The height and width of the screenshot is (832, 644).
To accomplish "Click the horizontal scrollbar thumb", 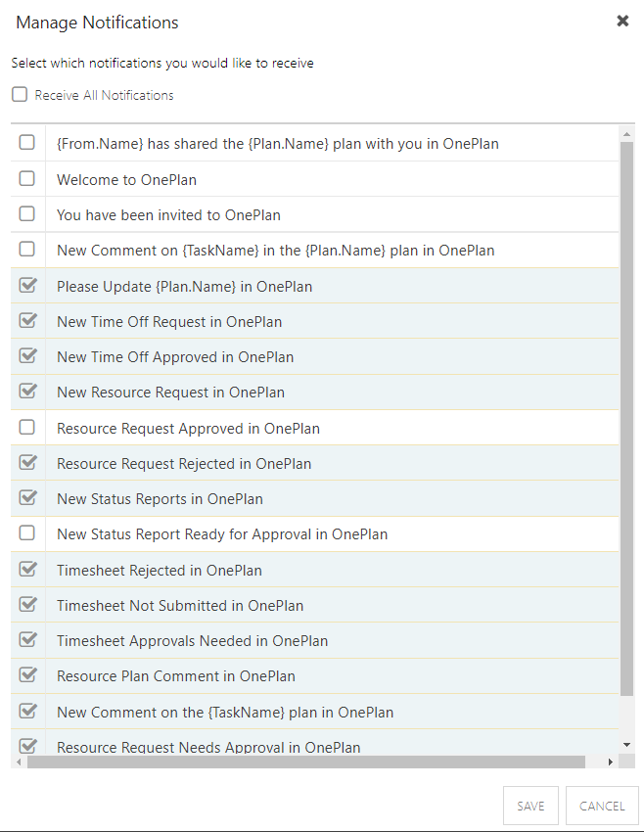I will [x=306, y=762].
